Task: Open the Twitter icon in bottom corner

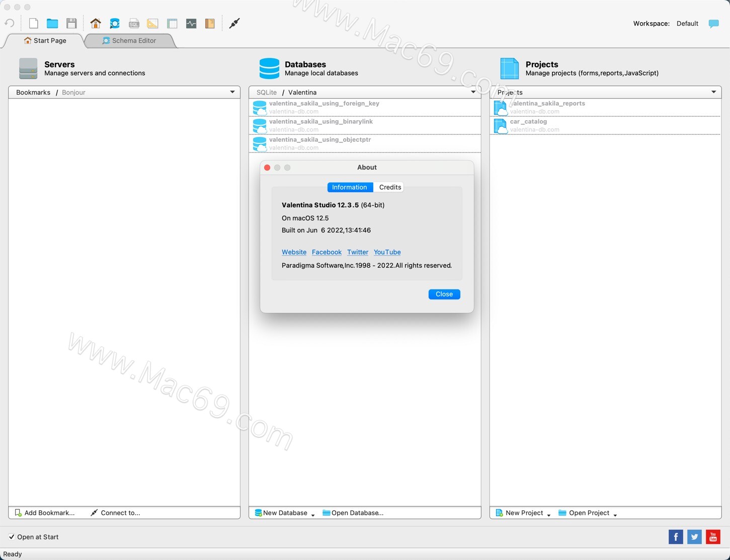Action: click(x=694, y=537)
